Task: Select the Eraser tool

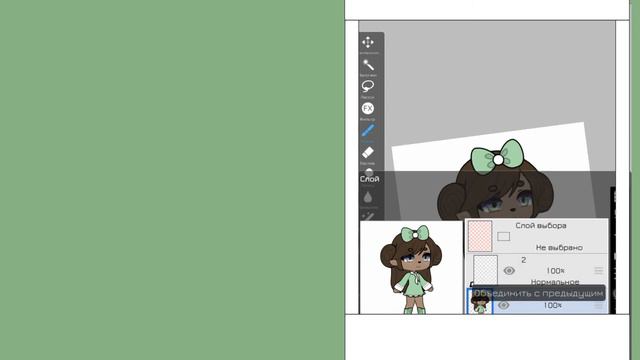Action: click(x=368, y=153)
